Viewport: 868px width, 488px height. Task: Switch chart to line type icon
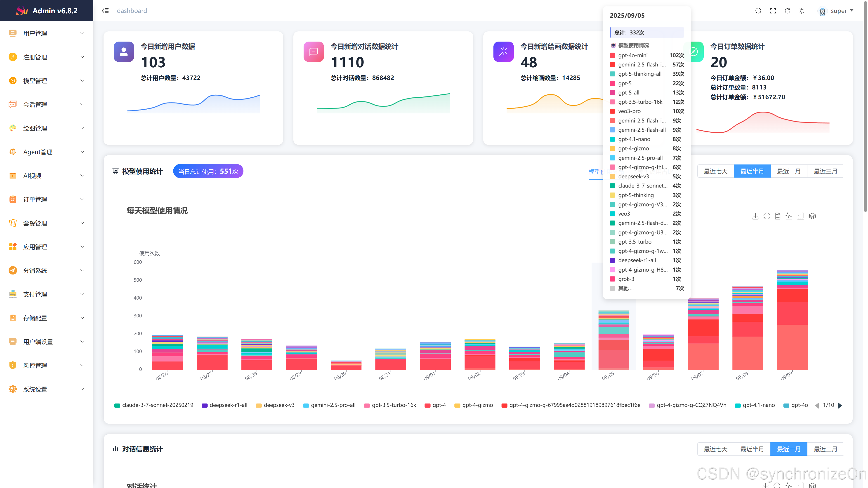pos(789,216)
